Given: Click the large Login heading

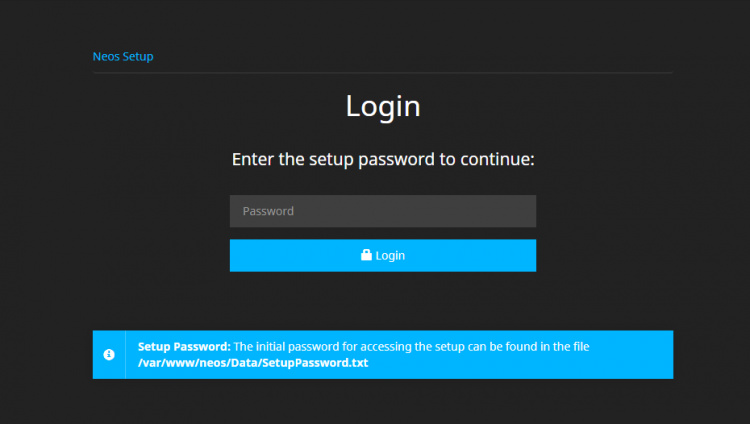Looking at the screenshot, I should (383, 106).
